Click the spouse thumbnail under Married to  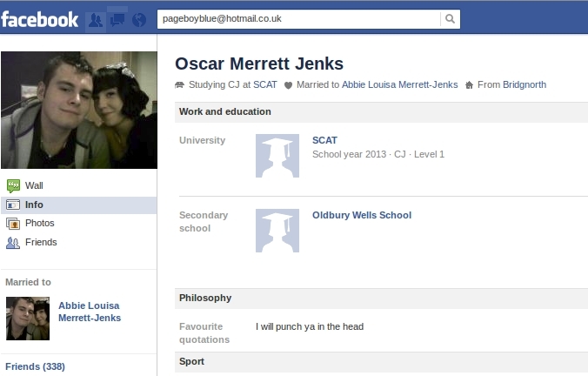(x=28, y=319)
